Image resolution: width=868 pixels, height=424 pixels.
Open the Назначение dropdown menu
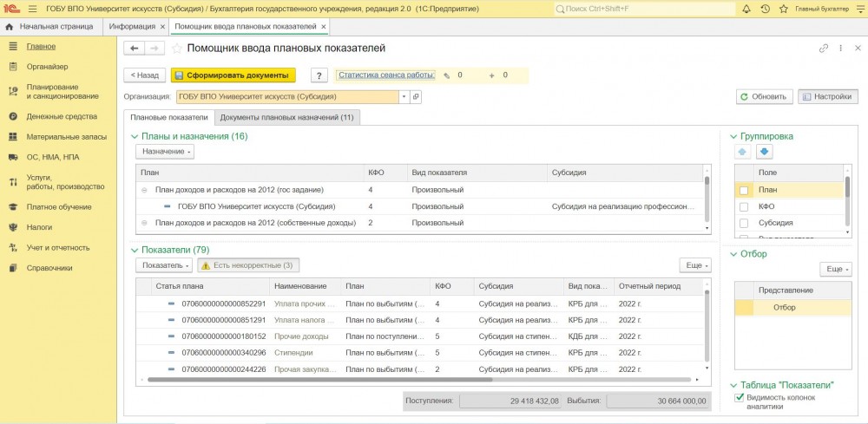click(165, 152)
